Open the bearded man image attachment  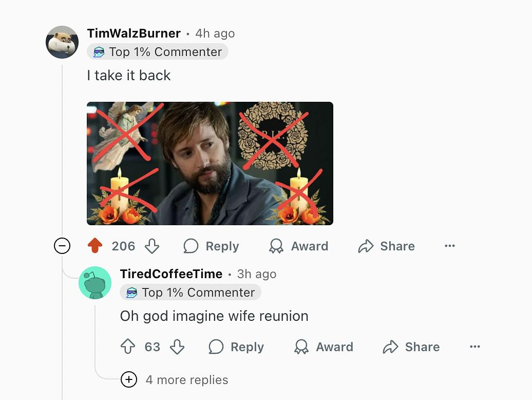coord(210,163)
